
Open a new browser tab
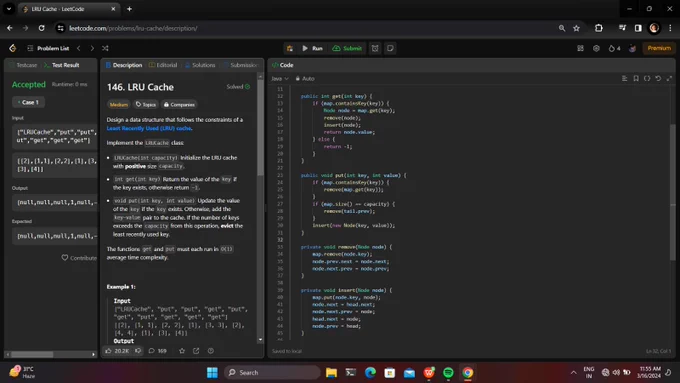[x=129, y=9]
